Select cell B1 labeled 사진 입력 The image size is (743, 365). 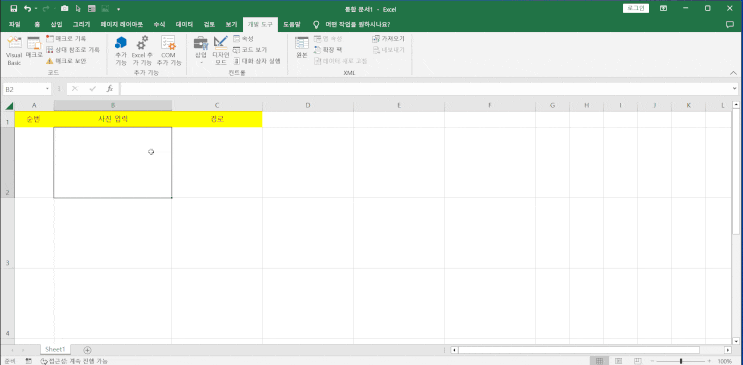click(x=113, y=119)
